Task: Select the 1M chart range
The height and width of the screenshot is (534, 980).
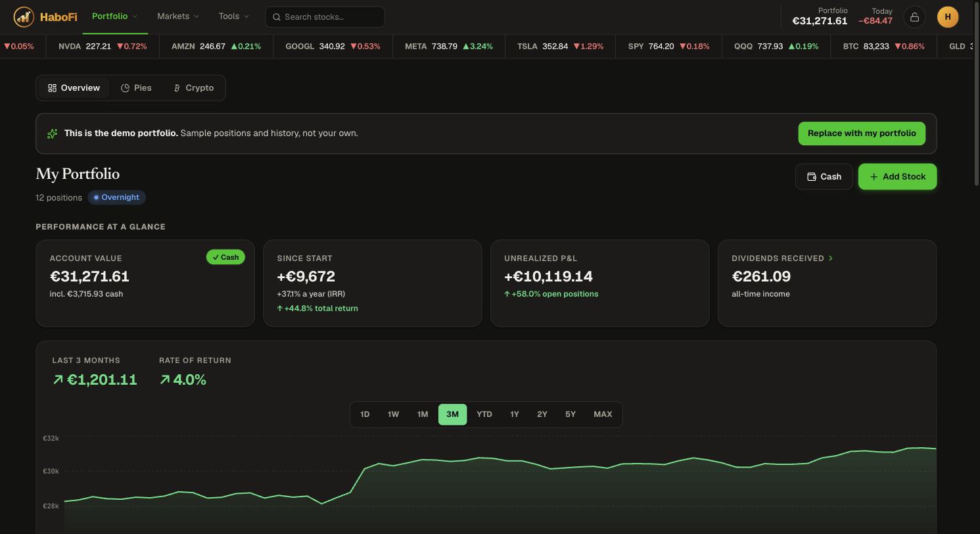Action: pyautogui.click(x=423, y=414)
